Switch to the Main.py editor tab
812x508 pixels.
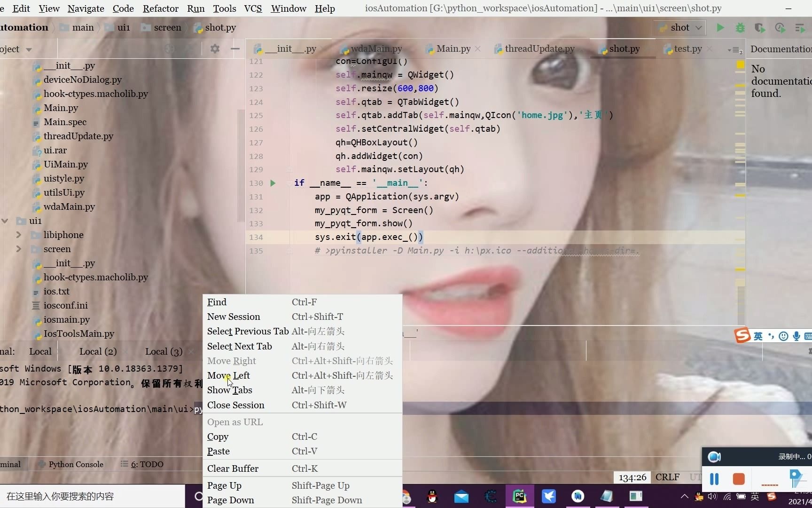453,48
